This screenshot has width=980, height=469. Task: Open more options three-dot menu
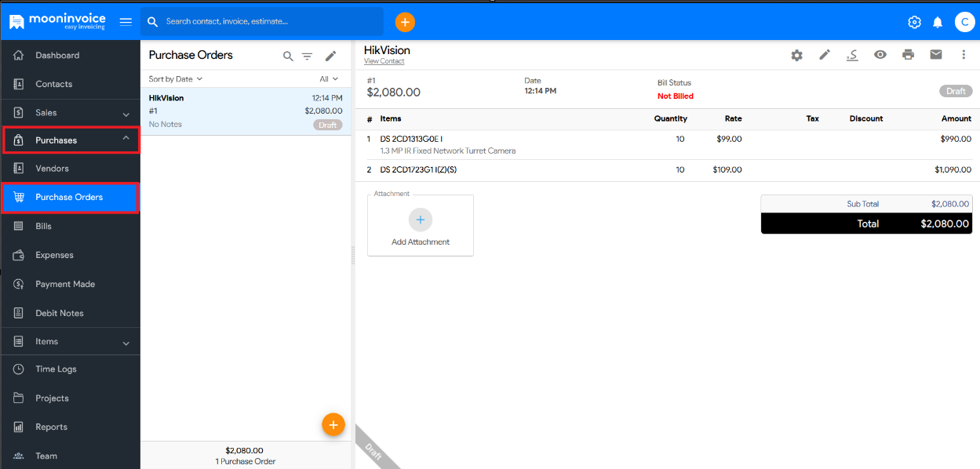click(x=964, y=55)
